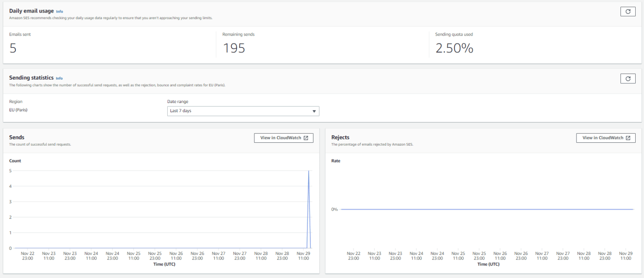
Task: Click the 0% line in Rejects chart
Action: (486, 209)
